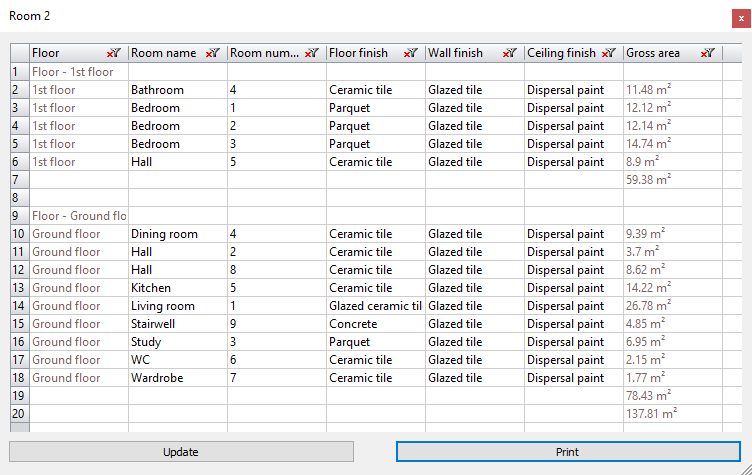Click the Floor column filter icon
Image resolution: width=752 pixels, height=475 pixels.
(x=113, y=53)
